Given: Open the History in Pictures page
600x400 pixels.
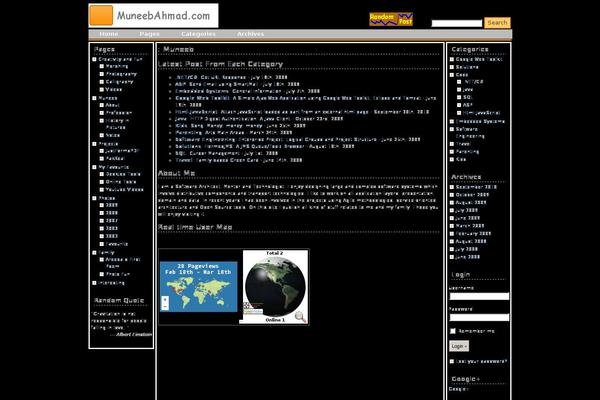Looking at the screenshot, I should (x=117, y=124).
